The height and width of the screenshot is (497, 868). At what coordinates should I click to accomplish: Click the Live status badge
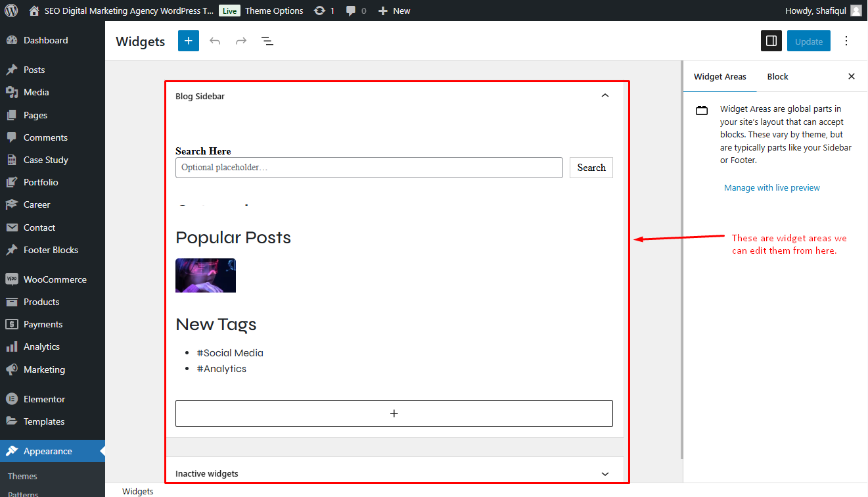pos(229,11)
